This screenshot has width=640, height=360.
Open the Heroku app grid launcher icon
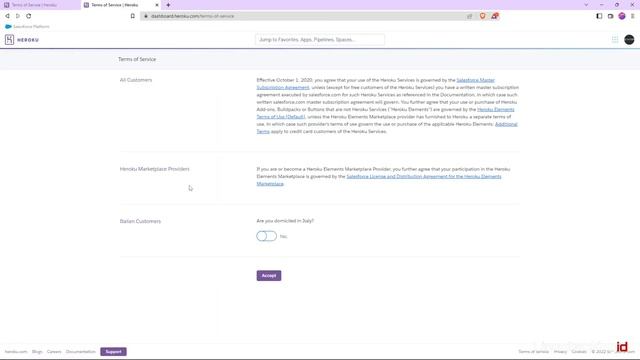point(615,40)
